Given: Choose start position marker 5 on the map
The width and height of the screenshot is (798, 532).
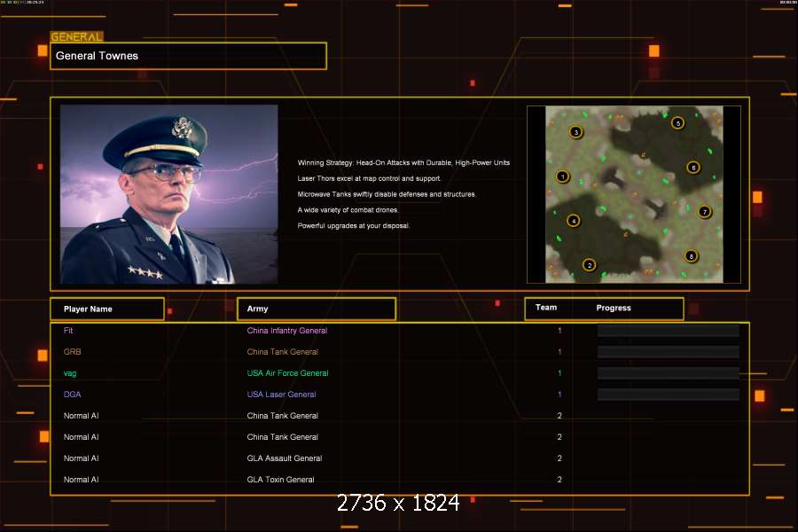Looking at the screenshot, I should (677, 123).
